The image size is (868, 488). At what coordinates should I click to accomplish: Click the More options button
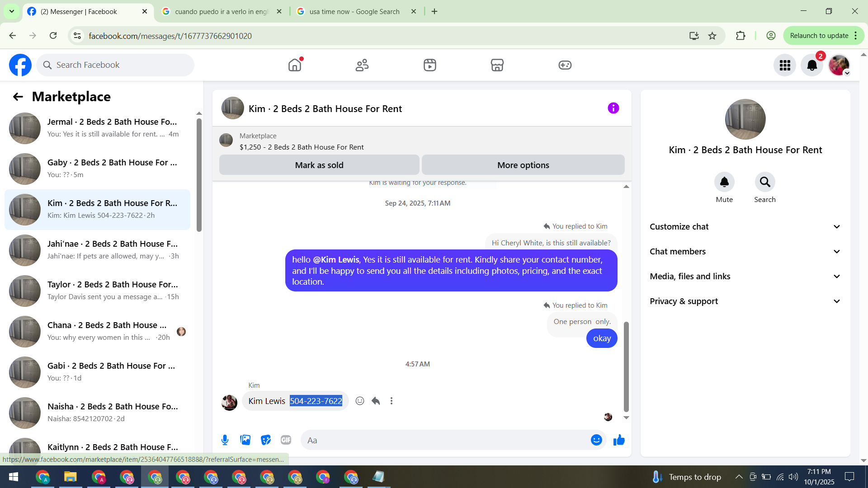tap(523, 165)
